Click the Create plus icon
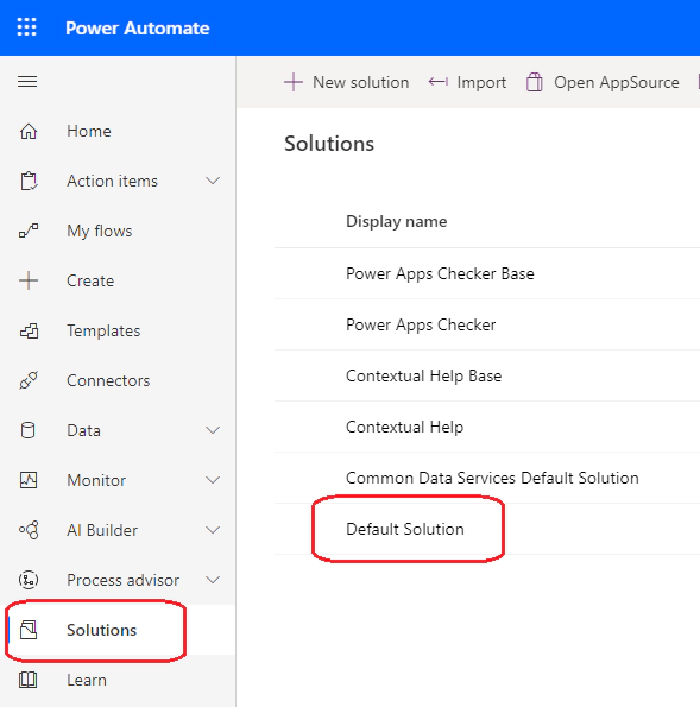Image resolution: width=700 pixels, height=707 pixels. tap(29, 281)
